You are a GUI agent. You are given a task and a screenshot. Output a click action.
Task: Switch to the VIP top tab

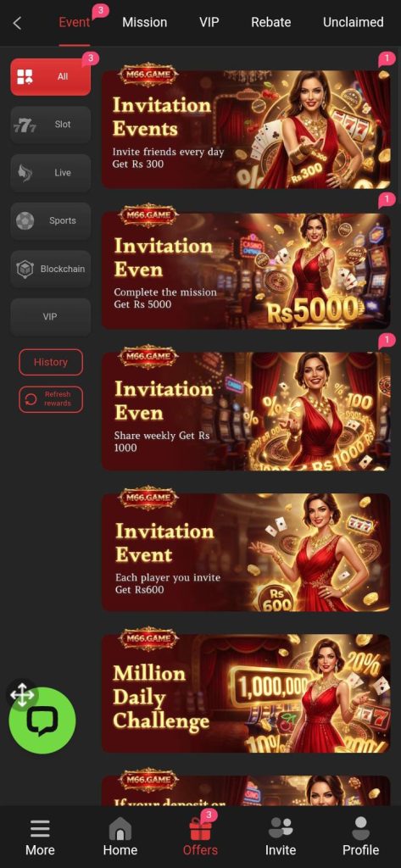click(x=209, y=22)
